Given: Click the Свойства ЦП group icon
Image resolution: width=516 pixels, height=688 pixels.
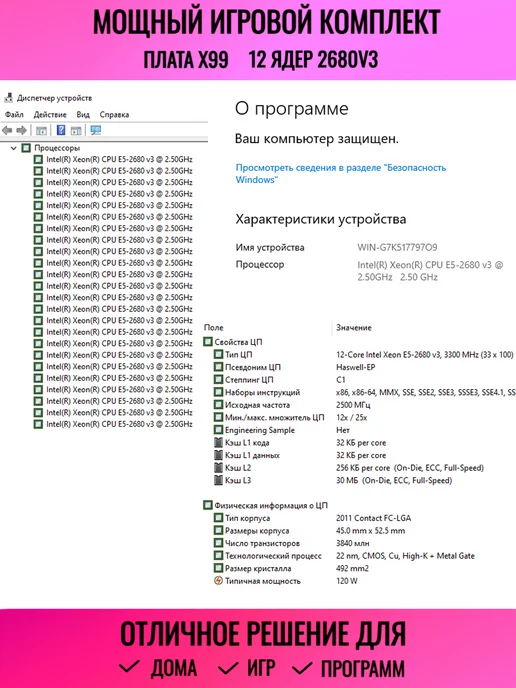Looking at the screenshot, I should (x=208, y=342).
